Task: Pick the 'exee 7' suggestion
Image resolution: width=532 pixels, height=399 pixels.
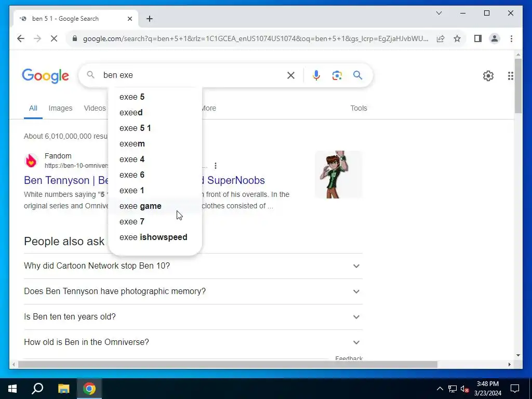Action: click(155, 222)
